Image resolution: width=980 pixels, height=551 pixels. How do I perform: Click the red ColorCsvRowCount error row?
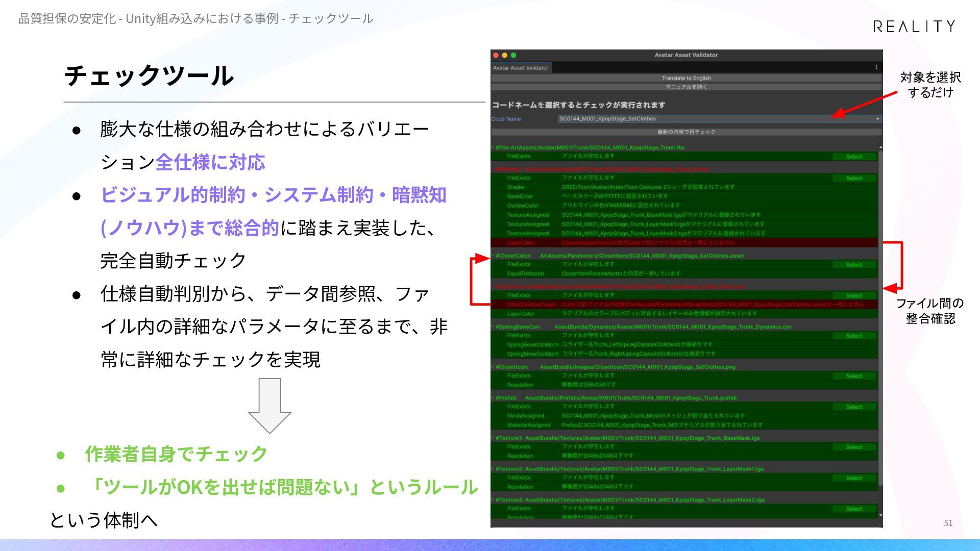pyautogui.click(x=684, y=305)
